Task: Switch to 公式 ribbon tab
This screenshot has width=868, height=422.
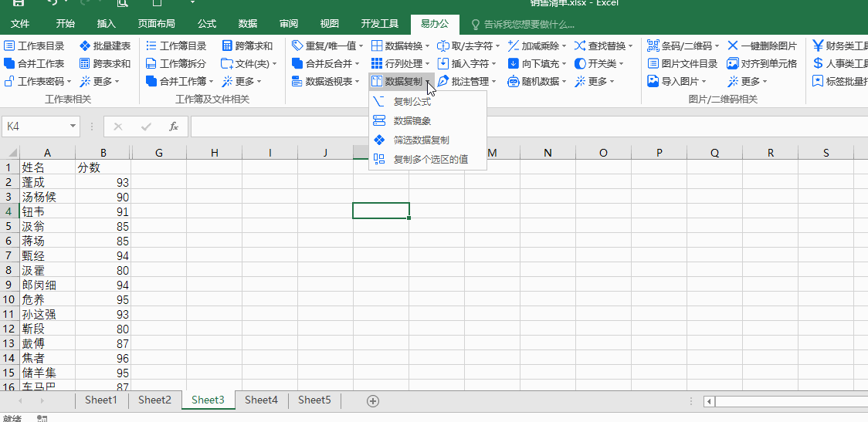Action: tap(207, 24)
